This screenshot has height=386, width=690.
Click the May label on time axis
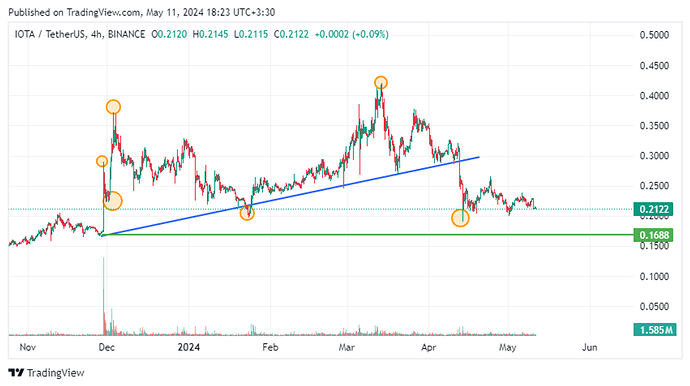point(507,347)
